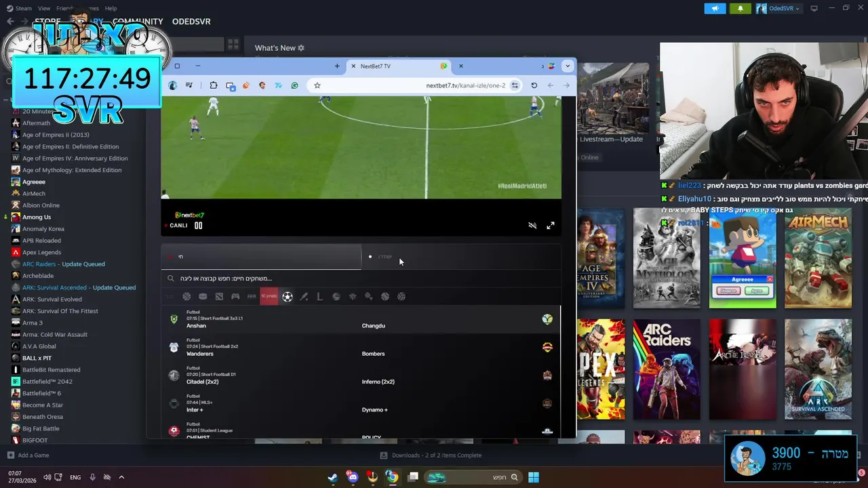Screen dimensions: 868x488
Task: Select the hockey puck sport filter
Action: point(203,296)
